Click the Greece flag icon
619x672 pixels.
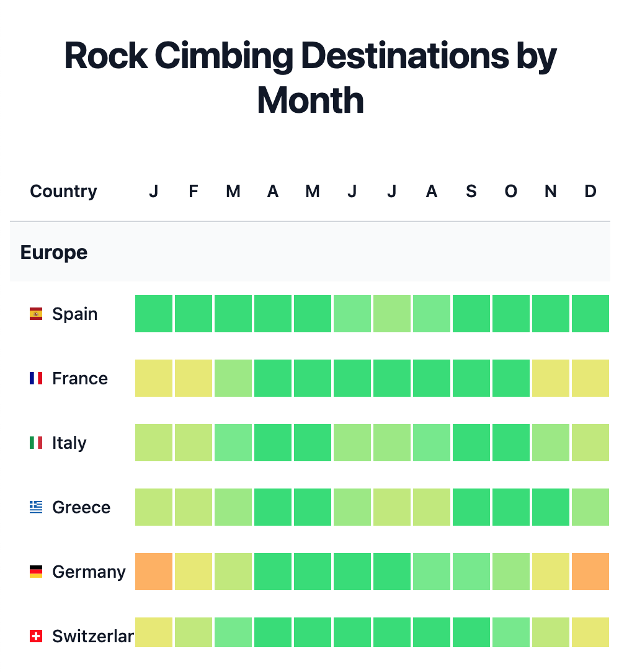point(36,508)
